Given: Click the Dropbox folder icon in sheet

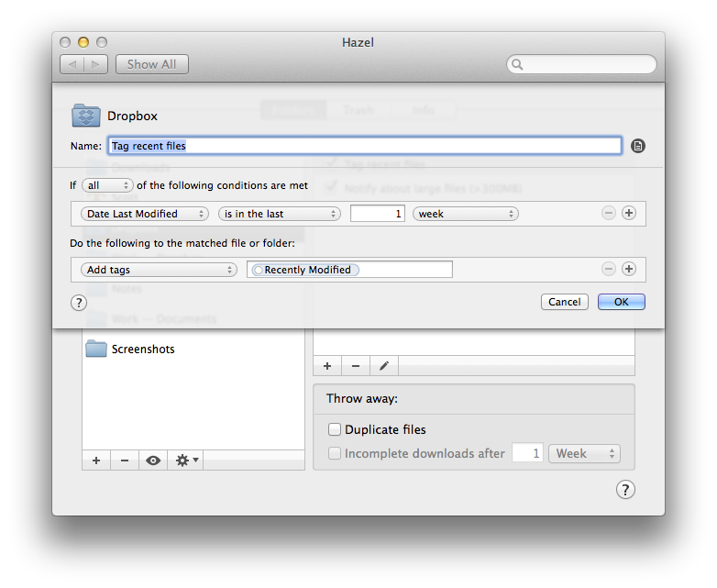Looking at the screenshot, I should coord(86,116).
